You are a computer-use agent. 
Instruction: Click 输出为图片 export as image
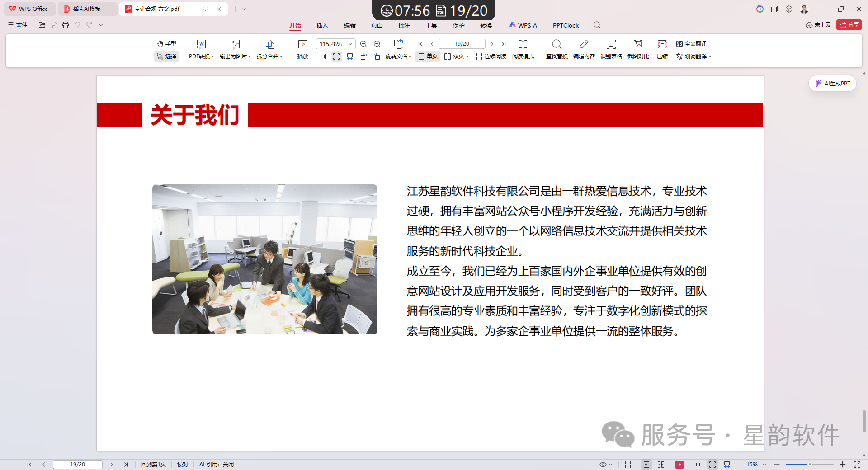pos(235,50)
